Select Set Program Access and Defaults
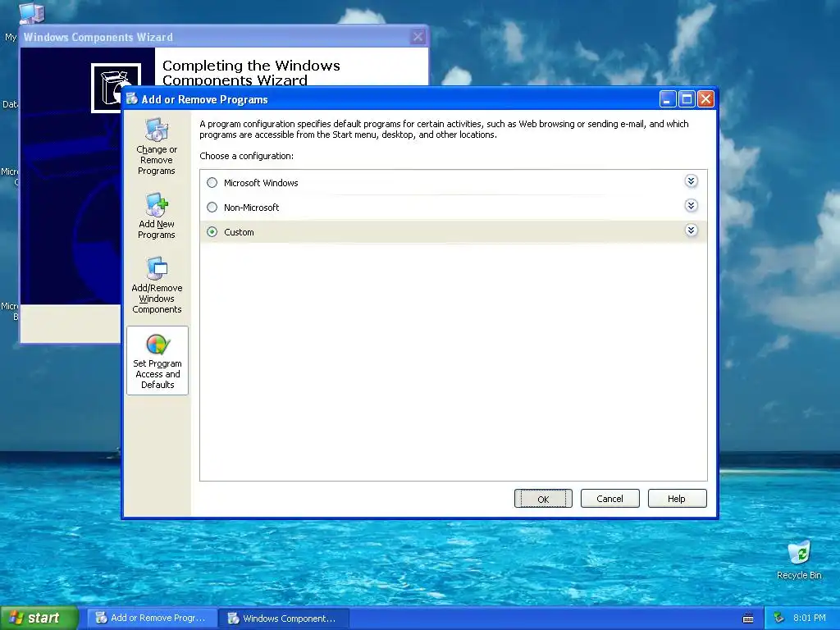 (157, 361)
